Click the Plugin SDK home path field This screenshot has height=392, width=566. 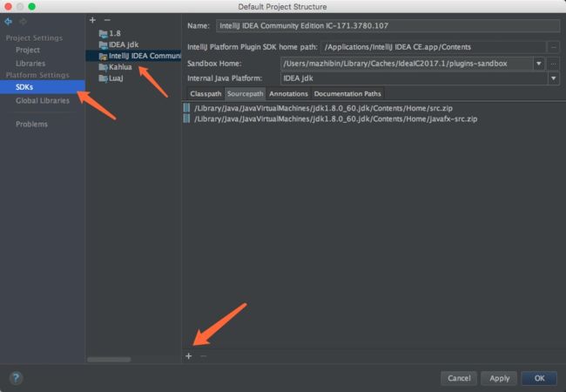pos(434,47)
